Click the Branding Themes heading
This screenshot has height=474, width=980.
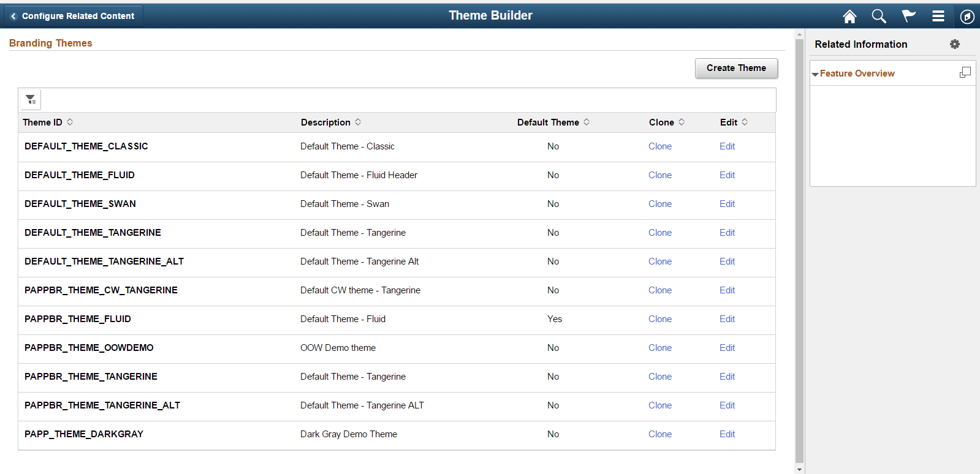(x=51, y=43)
